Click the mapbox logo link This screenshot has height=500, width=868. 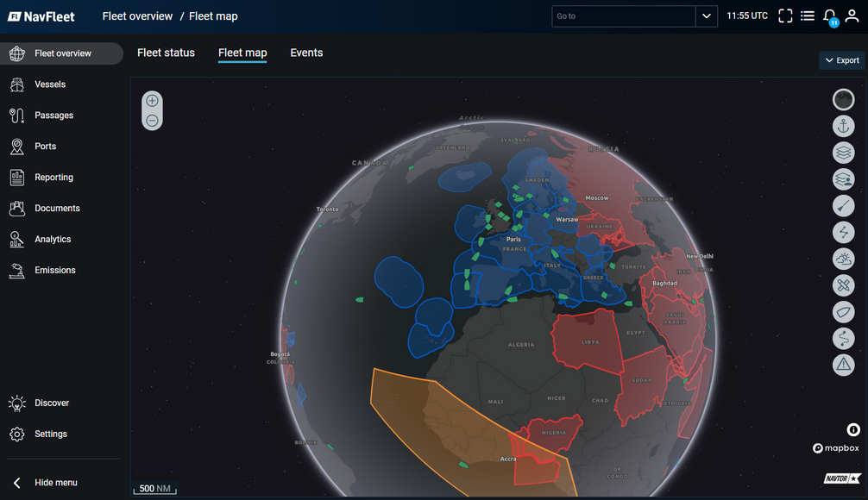tap(836, 448)
